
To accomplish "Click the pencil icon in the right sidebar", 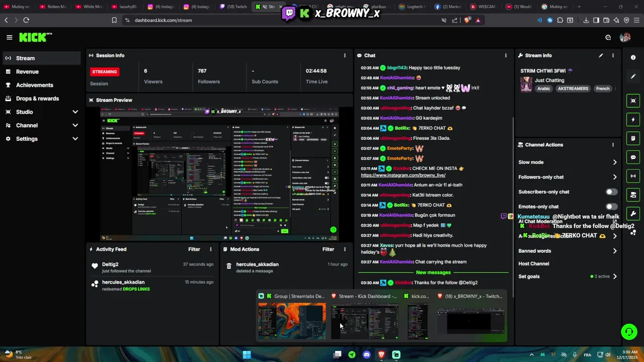I will pos(633,76).
